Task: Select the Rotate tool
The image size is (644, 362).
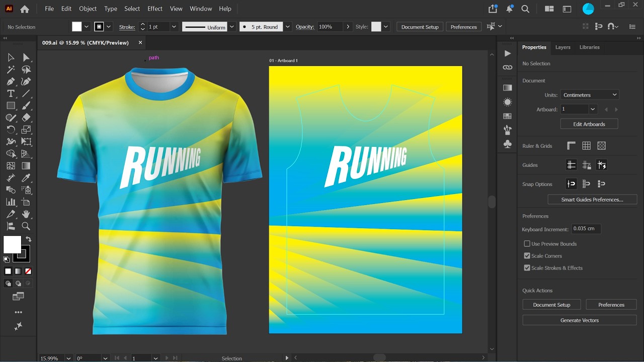Action: coord(11,130)
